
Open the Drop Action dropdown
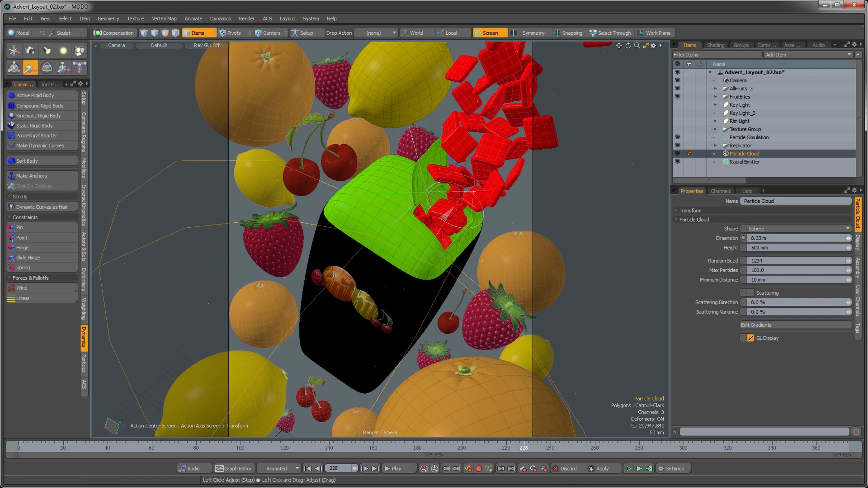(376, 33)
